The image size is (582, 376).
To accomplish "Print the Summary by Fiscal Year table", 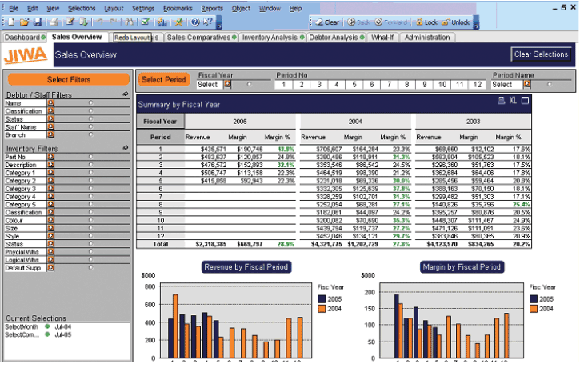I will (501, 100).
